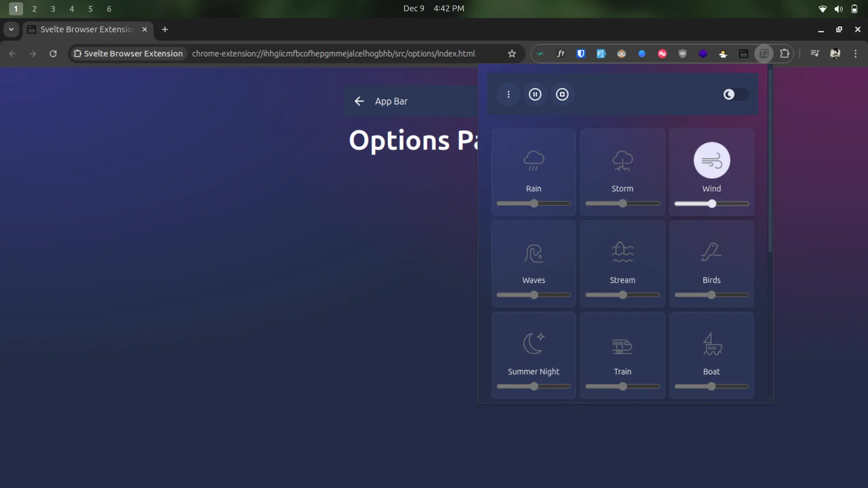Image resolution: width=868 pixels, height=488 pixels.
Task: Adjust the Wind volume slider
Action: coord(711,204)
